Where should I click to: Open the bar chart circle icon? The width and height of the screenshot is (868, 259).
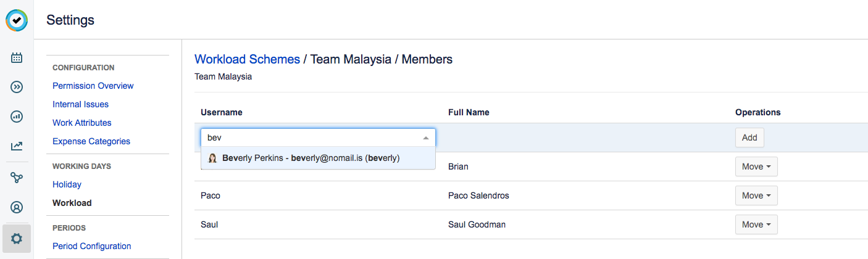[17, 116]
